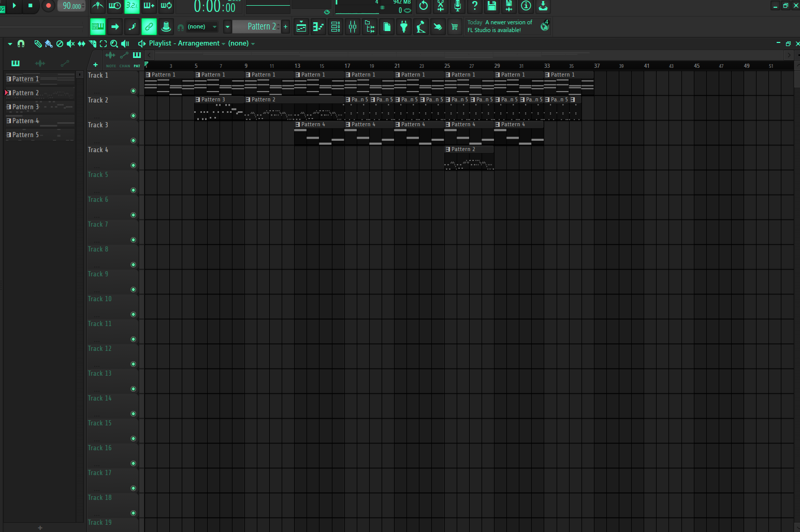Image resolution: width=800 pixels, height=532 pixels.
Task: Open the plugin picker plug icon
Action: click(404, 27)
